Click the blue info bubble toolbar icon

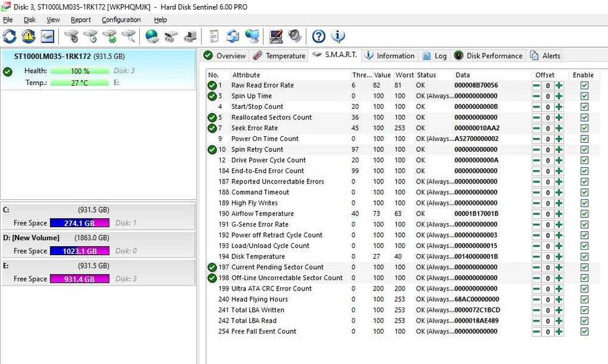click(x=337, y=36)
